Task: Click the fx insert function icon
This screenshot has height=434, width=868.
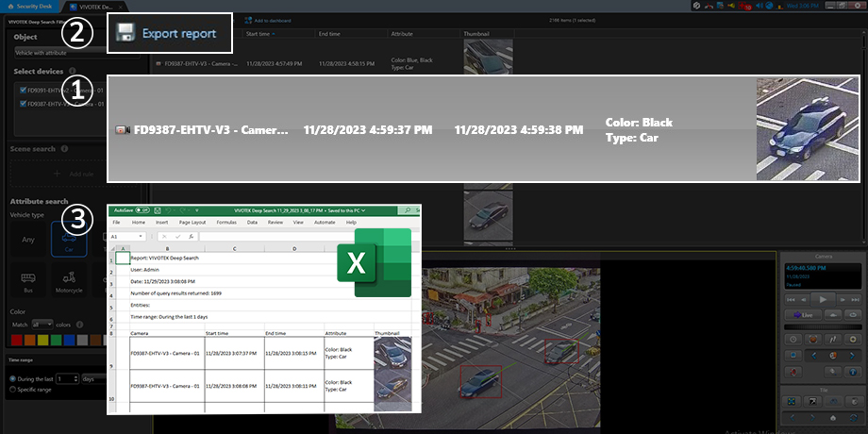Action: (191, 237)
